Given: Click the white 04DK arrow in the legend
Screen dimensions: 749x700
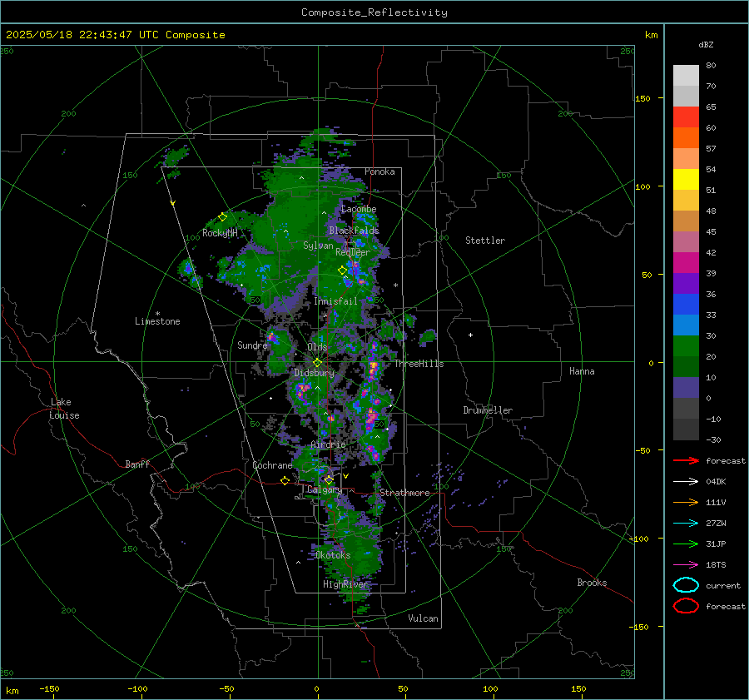Looking at the screenshot, I should (686, 481).
